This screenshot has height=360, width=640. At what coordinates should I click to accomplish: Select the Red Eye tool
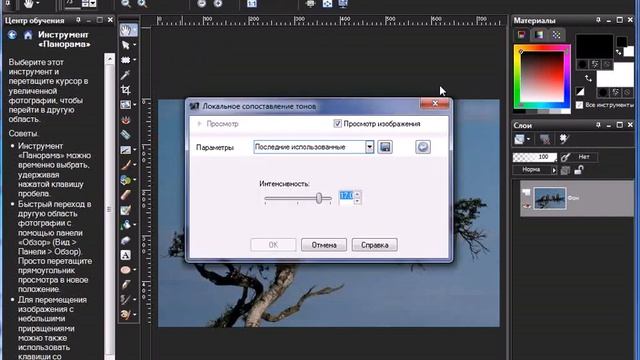(x=125, y=120)
